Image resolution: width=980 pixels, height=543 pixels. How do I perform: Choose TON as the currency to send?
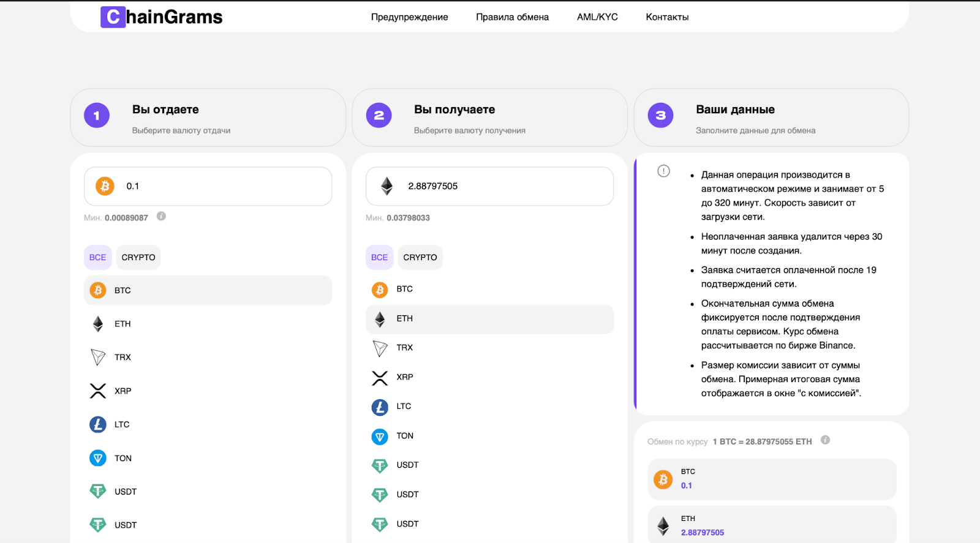123,458
